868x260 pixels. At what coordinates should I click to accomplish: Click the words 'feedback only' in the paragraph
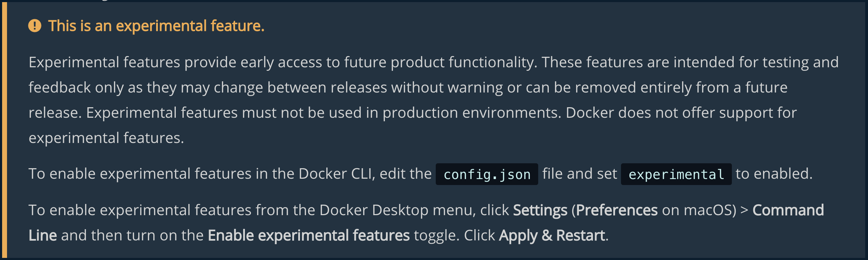76,88
